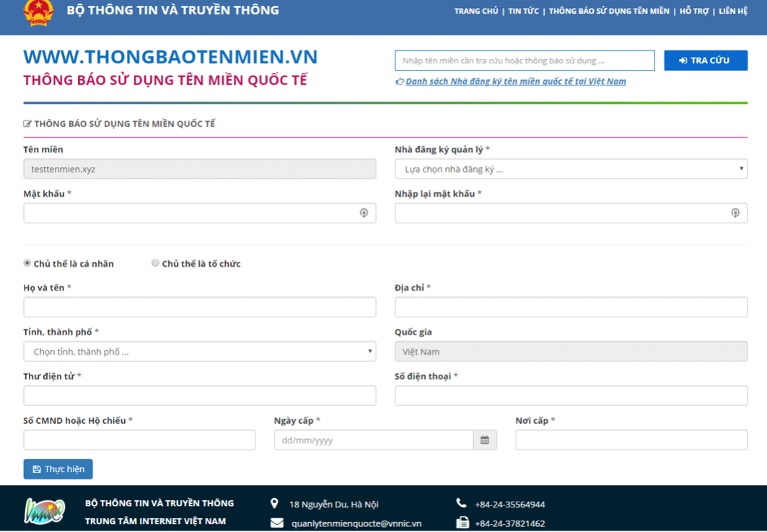
Task: Focus the domain search input box
Action: tap(525, 61)
